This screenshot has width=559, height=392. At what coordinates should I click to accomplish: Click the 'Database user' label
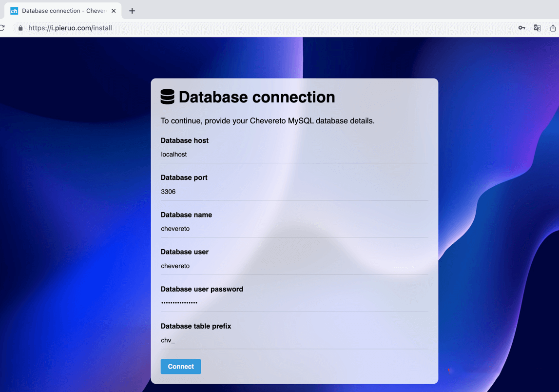[x=185, y=252]
